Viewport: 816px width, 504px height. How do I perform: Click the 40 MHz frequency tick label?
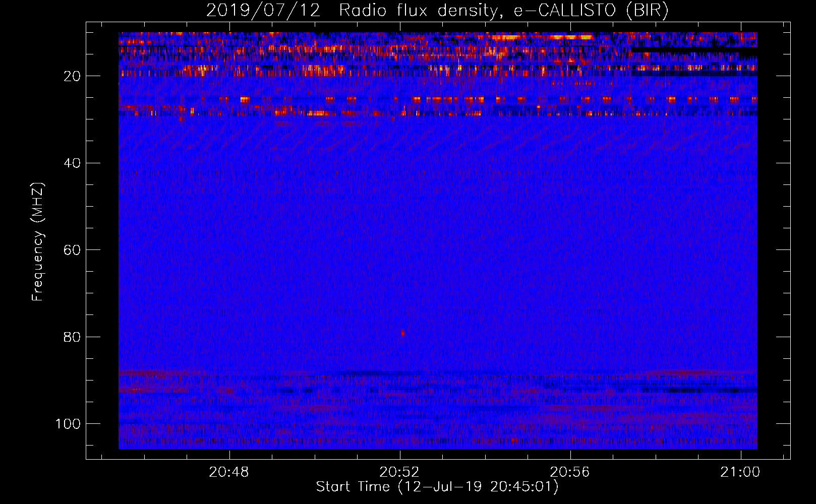(x=73, y=163)
